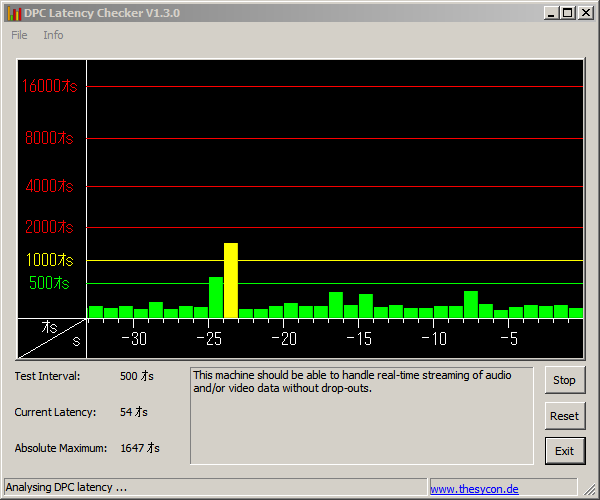600x500 pixels.
Task: Click the -15 time axis marker
Action: [x=359, y=339]
